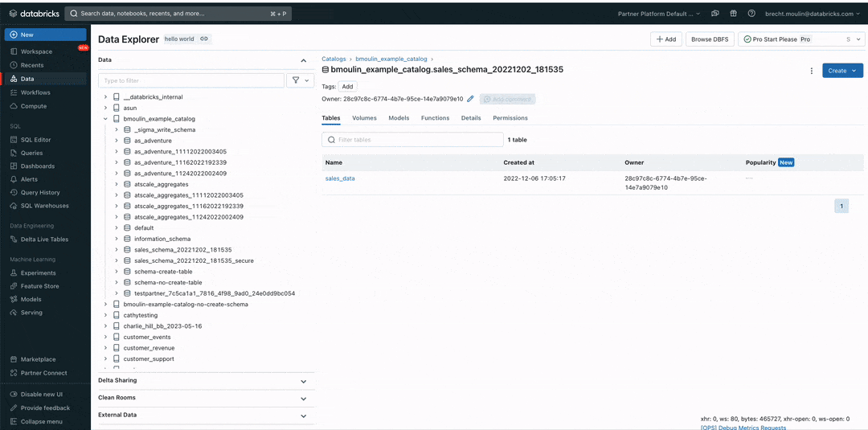Switch to the Permissions tab
The width and height of the screenshot is (868, 430).
tap(510, 118)
